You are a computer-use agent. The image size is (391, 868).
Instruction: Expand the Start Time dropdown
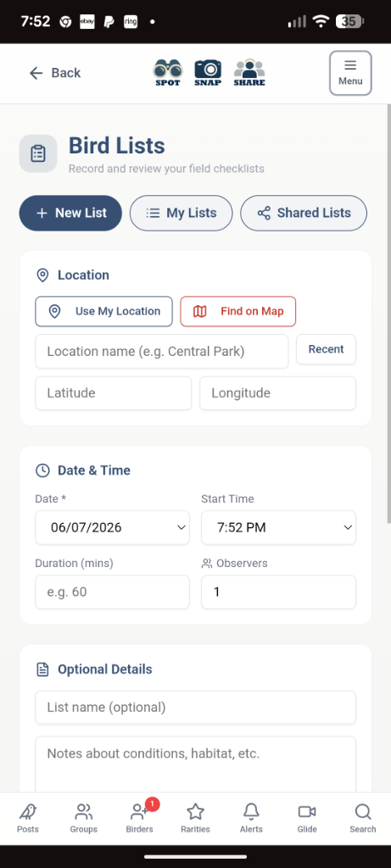(278, 527)
